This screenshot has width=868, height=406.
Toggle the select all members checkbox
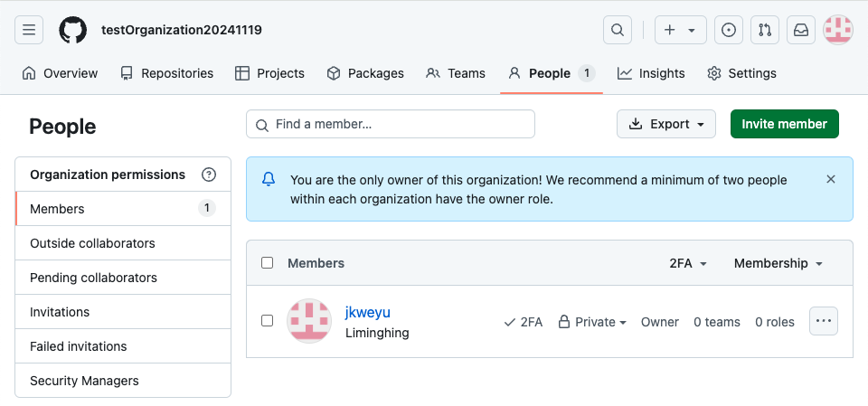pos(267,263)
